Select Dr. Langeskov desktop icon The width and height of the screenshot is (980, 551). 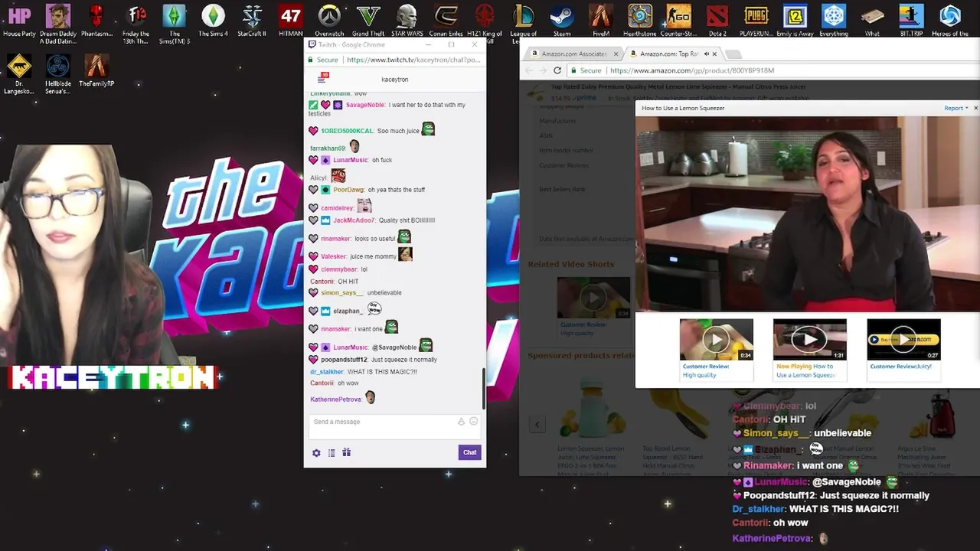[19, 74]
